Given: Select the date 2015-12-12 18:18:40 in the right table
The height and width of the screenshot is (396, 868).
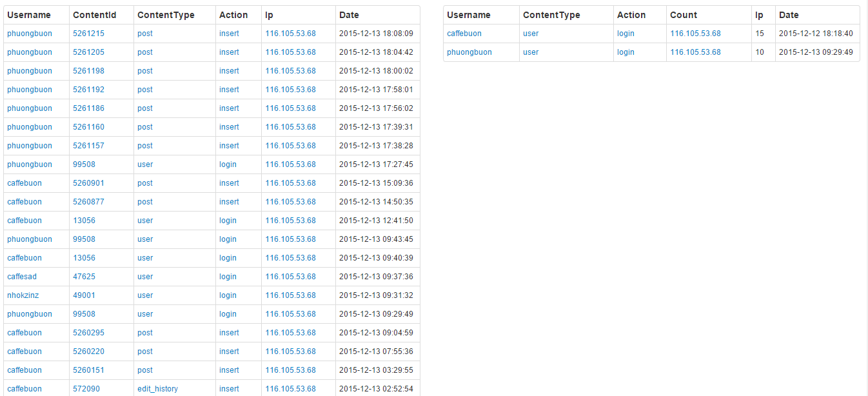Looking at the screenshot, I should (816, 34).
